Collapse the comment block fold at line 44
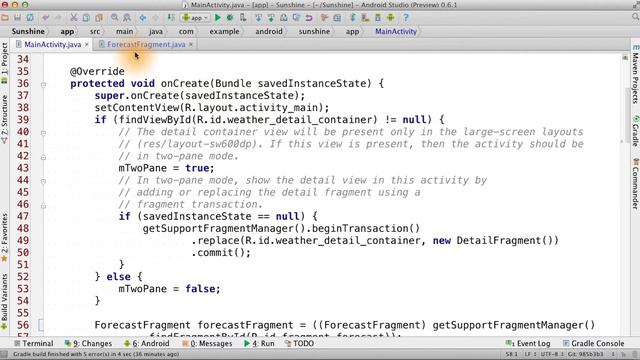The height and width of the screenshot is (360, 640). (43, 182)
